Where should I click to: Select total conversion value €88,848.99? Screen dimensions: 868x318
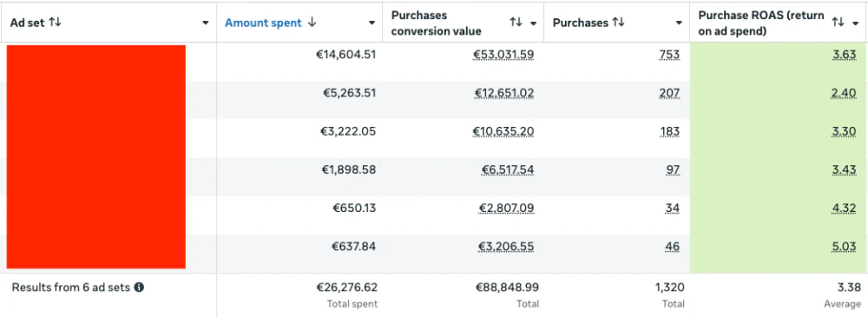(x=507, y=287)
